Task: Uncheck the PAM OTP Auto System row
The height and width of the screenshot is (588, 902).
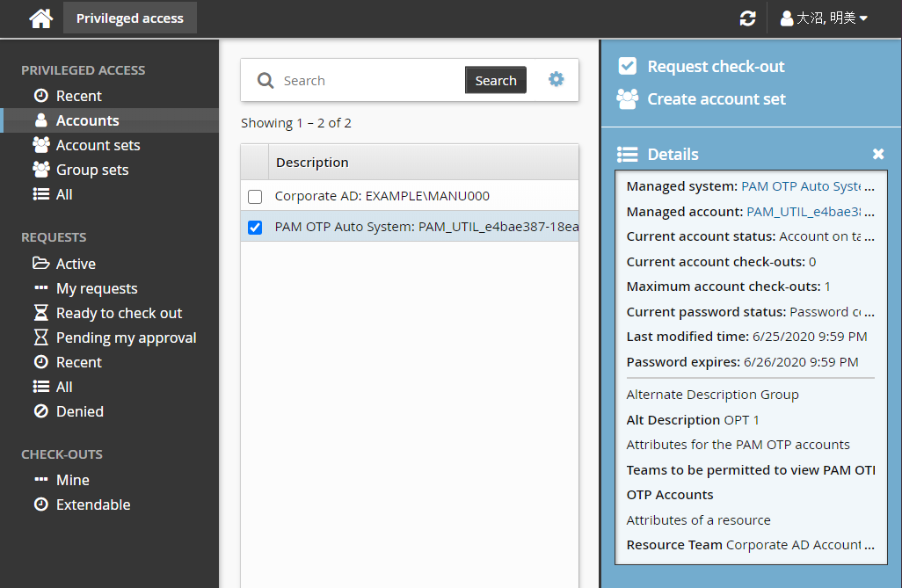Action: [255, 228]
